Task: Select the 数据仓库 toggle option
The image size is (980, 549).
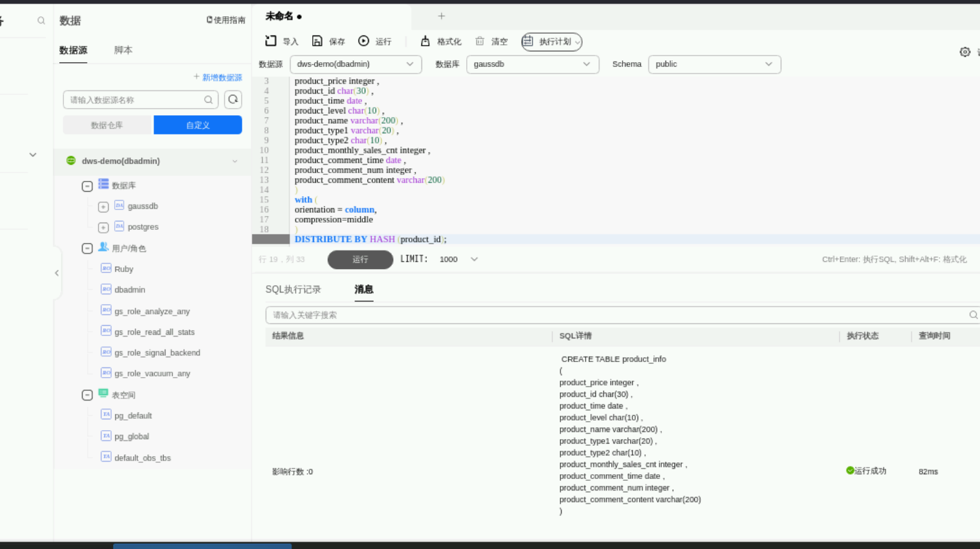Action: coord(107,125)
